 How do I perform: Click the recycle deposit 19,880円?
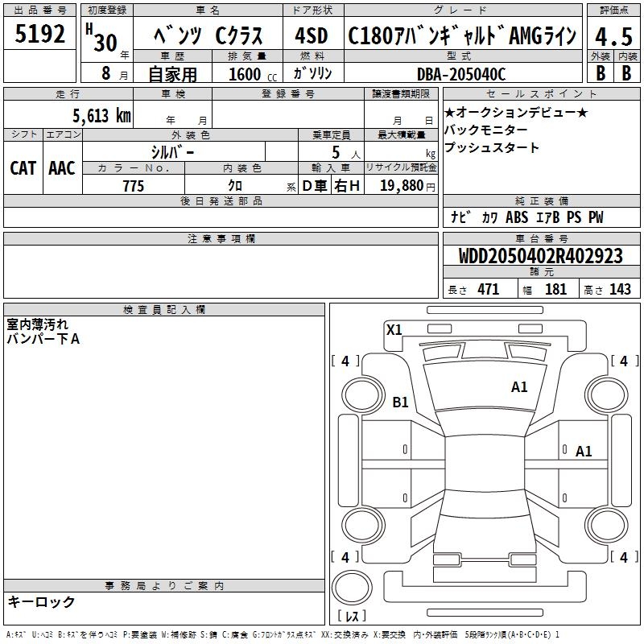coord(407,186)
